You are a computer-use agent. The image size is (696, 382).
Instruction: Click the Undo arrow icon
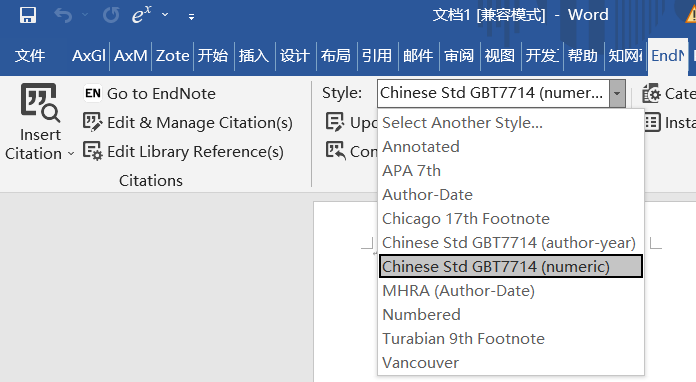point(63,16)
